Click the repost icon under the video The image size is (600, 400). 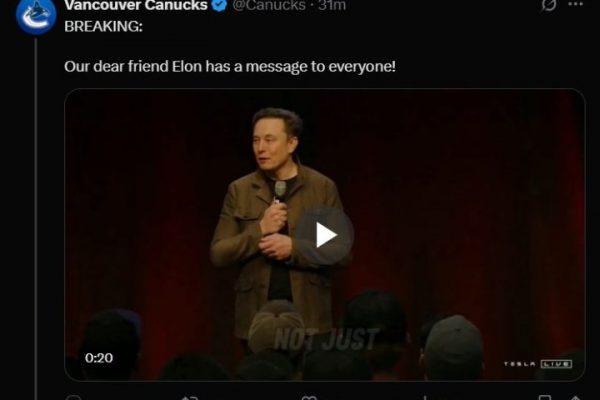click(190, 398)
